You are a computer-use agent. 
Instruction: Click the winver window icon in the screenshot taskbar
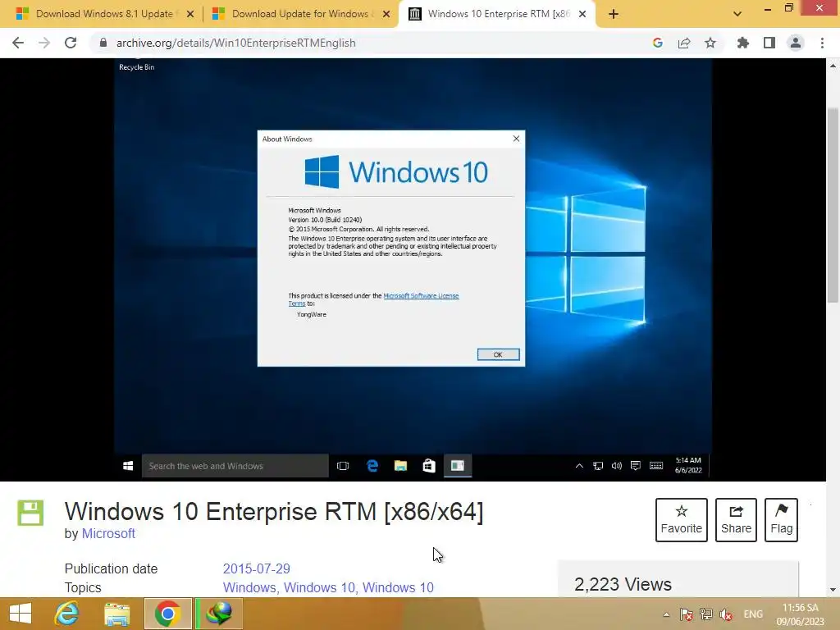tap(458, 466)
